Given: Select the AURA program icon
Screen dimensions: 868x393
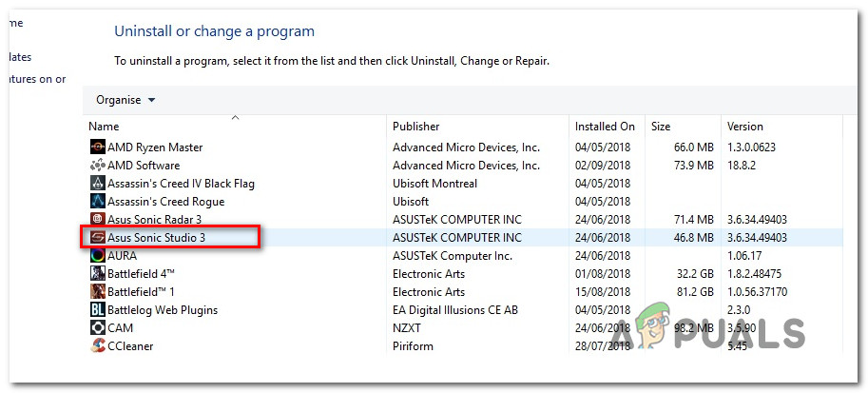Looking at the screenshot, I should (97, 256).
